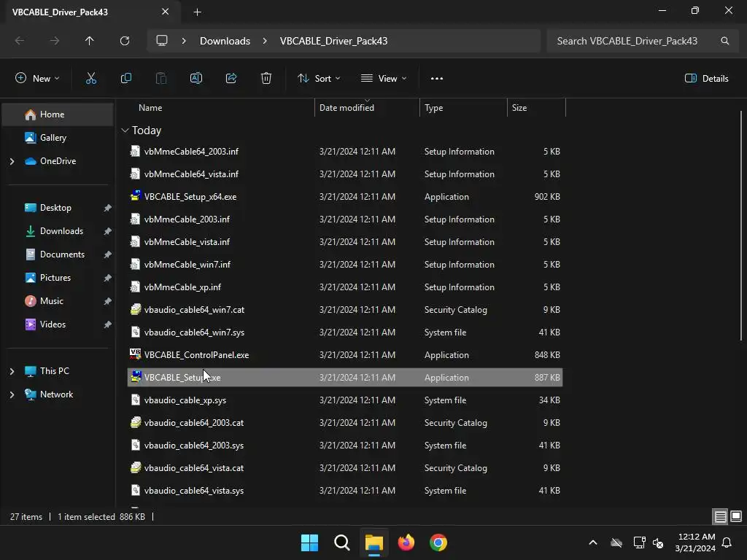Open a new tab with plus button
The width and height of the screenshot is (747, 560).
[197, 12]
